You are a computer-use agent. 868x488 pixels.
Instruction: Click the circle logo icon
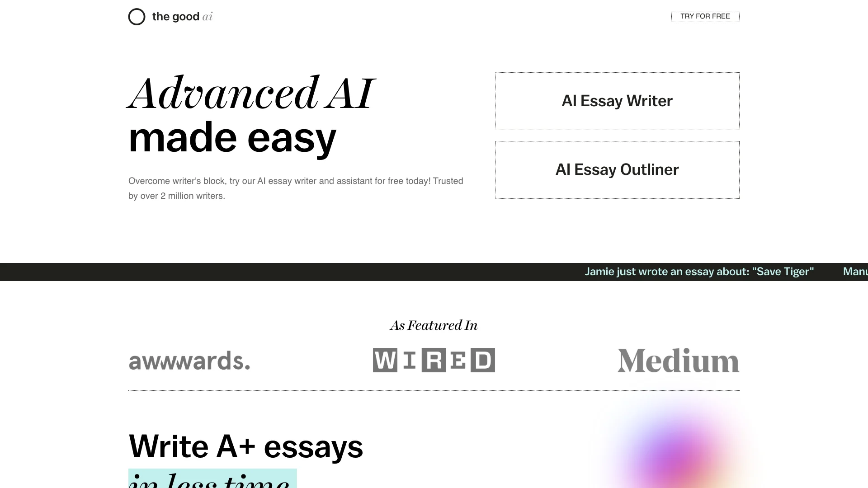[x=136, y=17]
